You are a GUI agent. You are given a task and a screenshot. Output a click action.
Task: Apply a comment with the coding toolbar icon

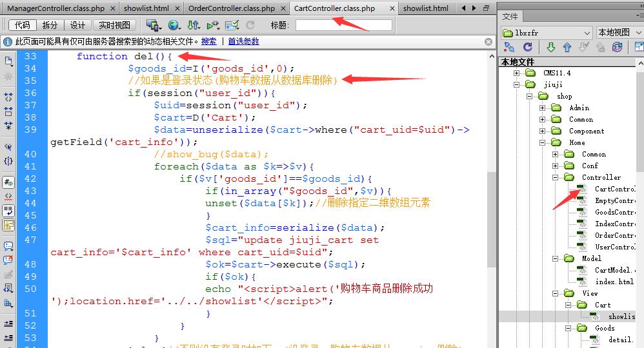[8, 246]
